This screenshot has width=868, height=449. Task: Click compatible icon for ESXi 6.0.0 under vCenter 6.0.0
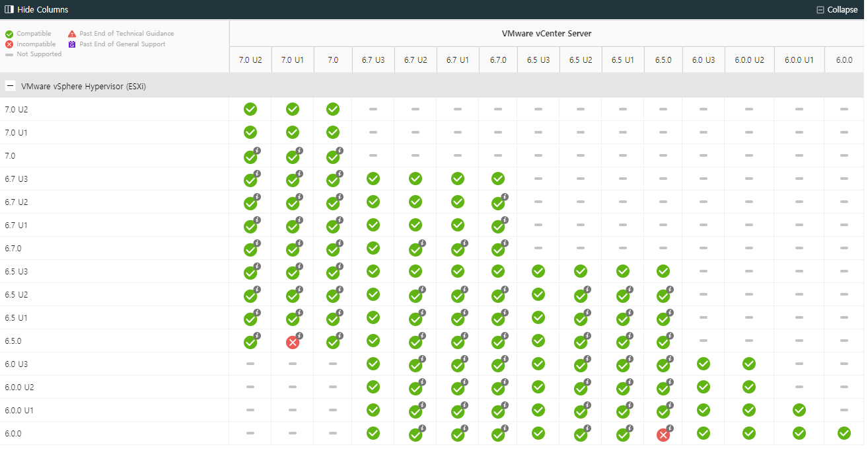pyautogui.click(x=844, y=433)
